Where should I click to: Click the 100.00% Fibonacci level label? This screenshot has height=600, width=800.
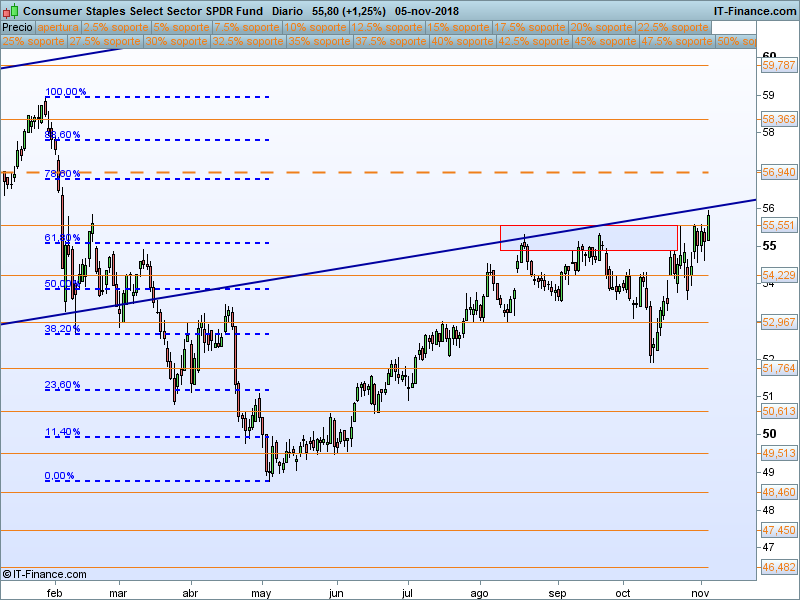pyautogui.click(x=65, y=92)
